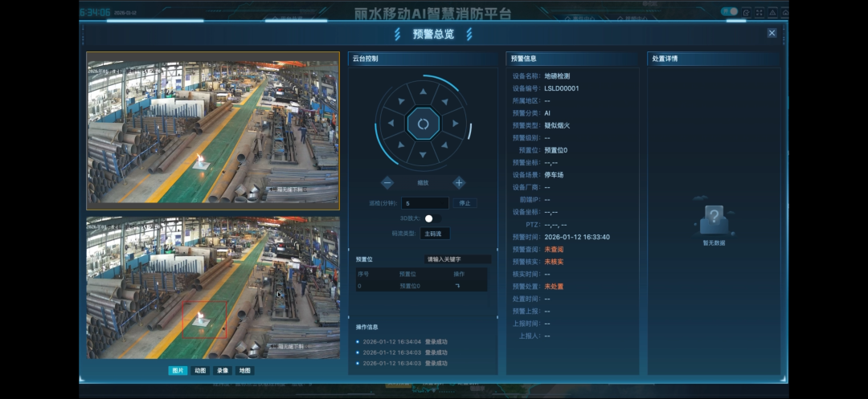Click the zoom in plus button

(459, 182)
